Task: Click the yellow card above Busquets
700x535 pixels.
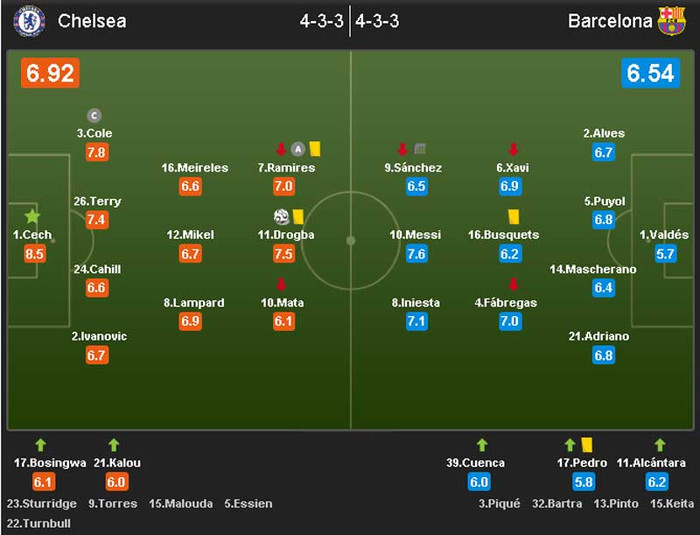Action: point(514,216)
